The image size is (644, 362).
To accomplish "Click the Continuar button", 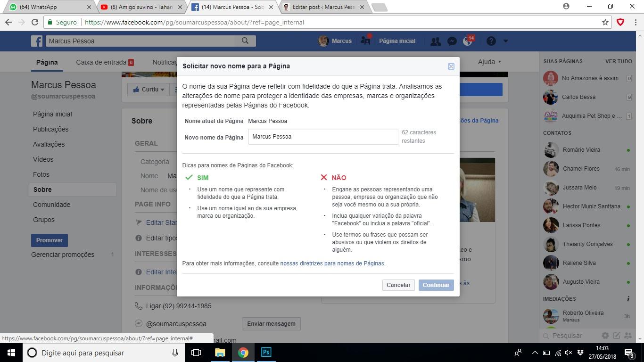I will pyautogui.click(x=436, y=285).
